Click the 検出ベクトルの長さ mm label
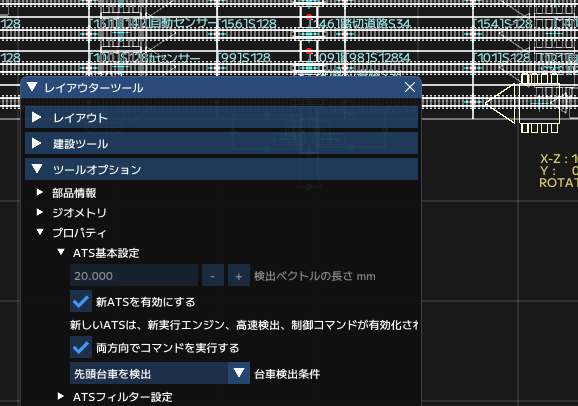This screenshot has width=578, height=406. coord(314,276)
